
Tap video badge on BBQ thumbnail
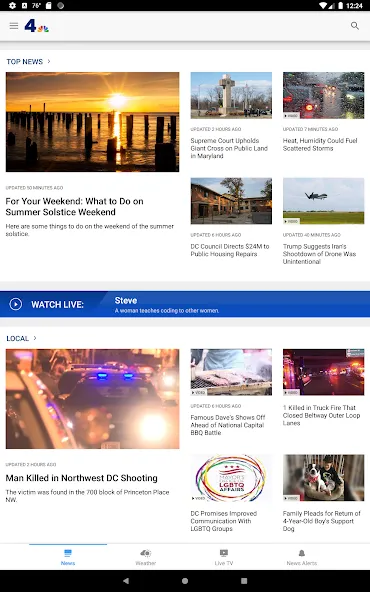[x=199, y=393]
